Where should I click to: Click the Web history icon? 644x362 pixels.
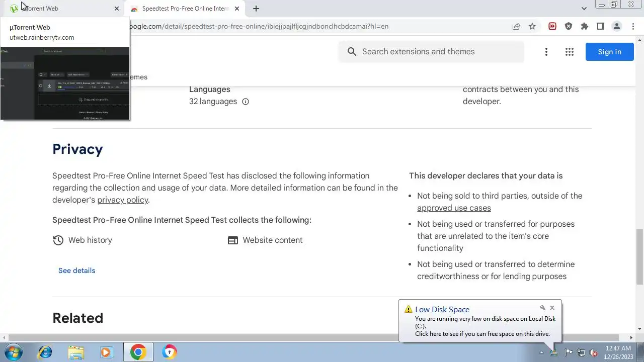[x=58, y=240]
